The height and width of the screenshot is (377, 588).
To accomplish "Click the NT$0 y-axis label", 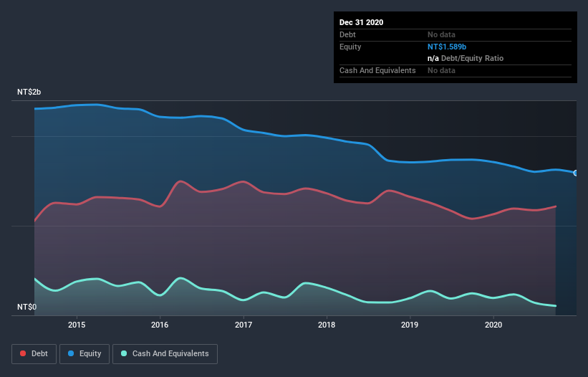I will click(x=27, y=307).
